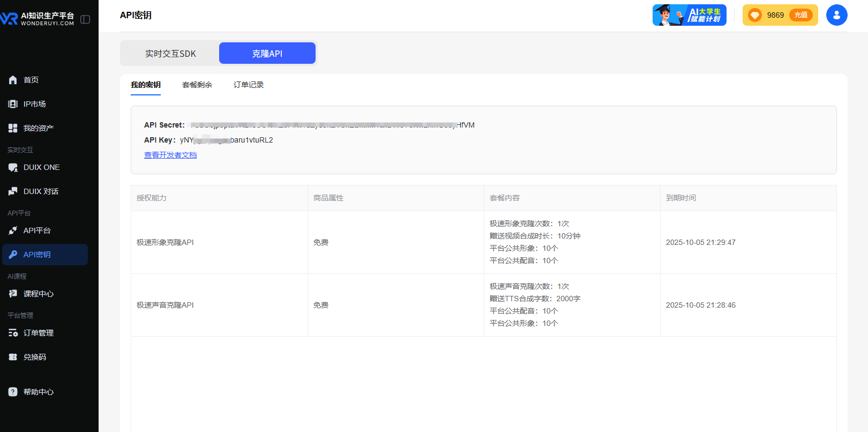The width and height of the screenshot is (868, 432).
Task: Click the home icon in sidebar
Action: click(13, 80)
